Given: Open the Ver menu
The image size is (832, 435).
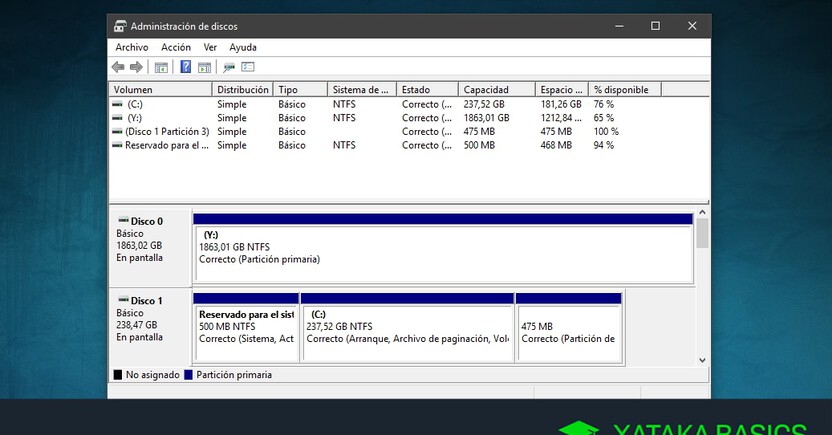Looking at the screenshot, I should [x=210, y=47].
